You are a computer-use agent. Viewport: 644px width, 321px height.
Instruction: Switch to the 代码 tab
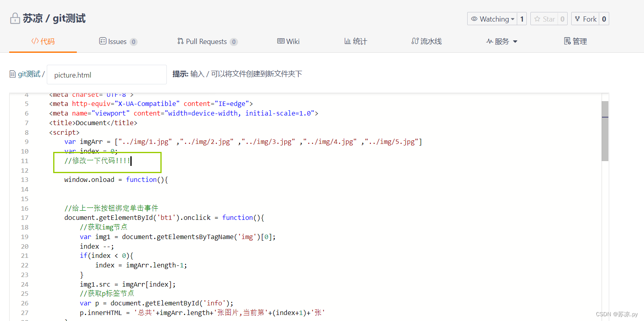point(43,41)
